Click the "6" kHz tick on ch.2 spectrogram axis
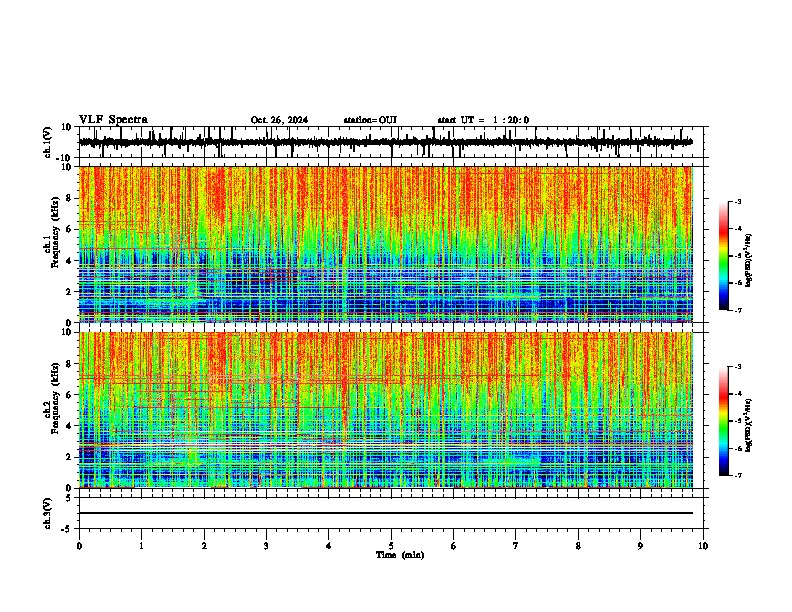Viewport: 792px width, 612px height. pos(70,395)
